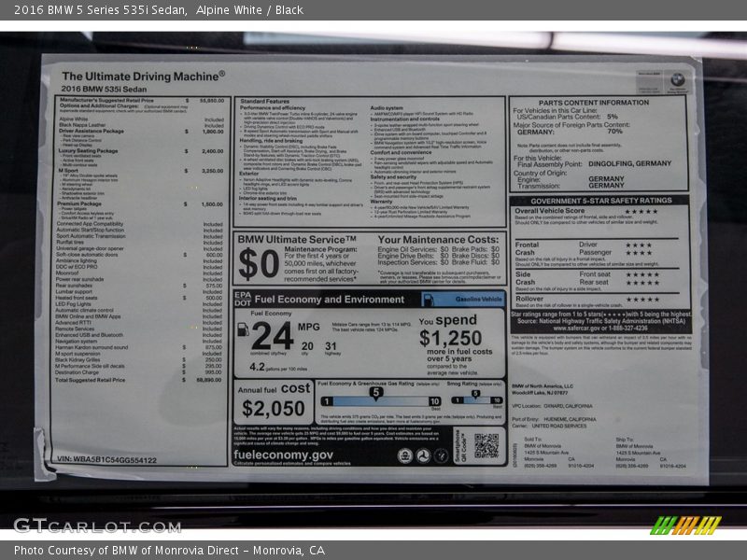
Task: Click the rightmost round seal in fuel label footer
Action: click(x=442, y=455)
